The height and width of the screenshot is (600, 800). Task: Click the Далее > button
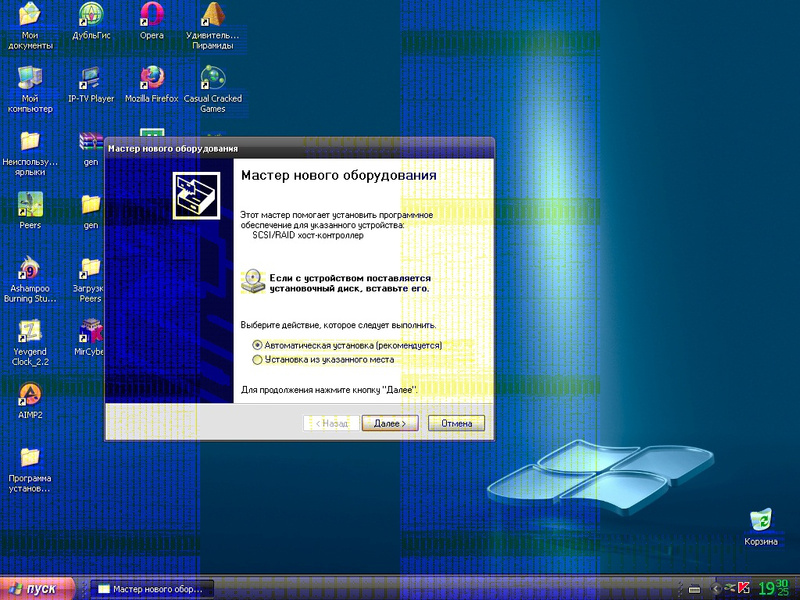[x=390, y=423]
